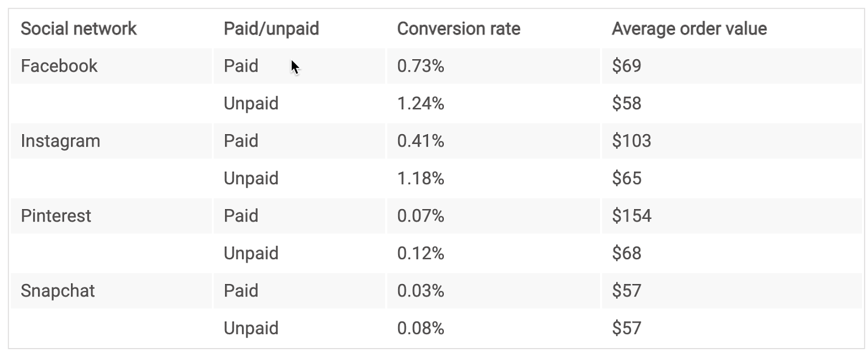Viewport: 868px width, 353px height.
Task: Select the 0.07% Pinterest paid rate
Action: click(420, 216)
